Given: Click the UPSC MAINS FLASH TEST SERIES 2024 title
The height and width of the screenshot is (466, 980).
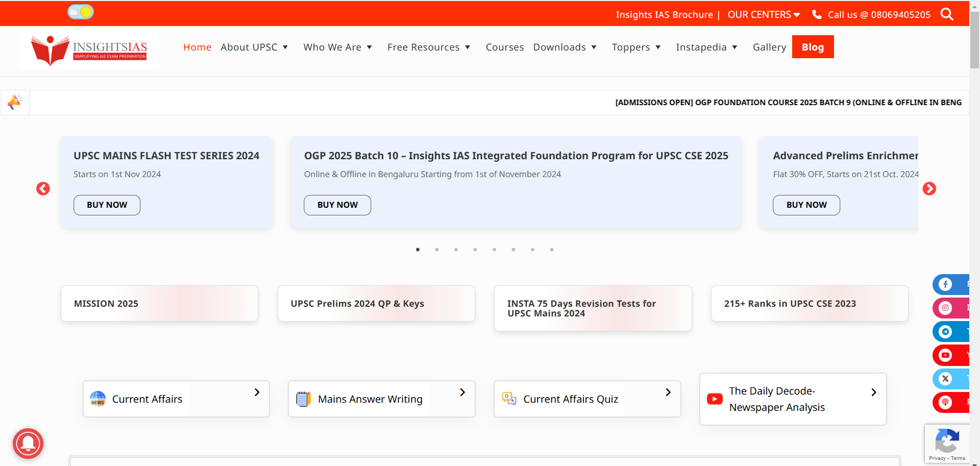Looking at the screenshot, I should pos(166,156).
